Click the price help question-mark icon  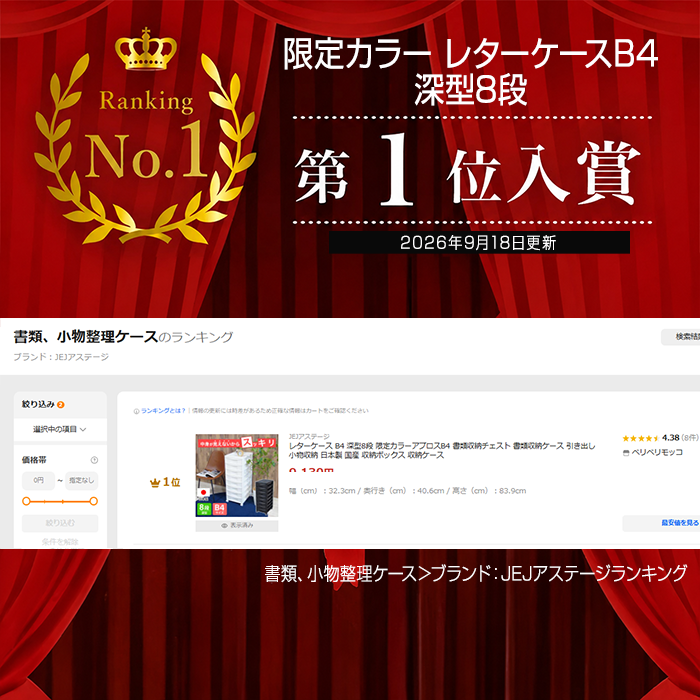(94, 460)
